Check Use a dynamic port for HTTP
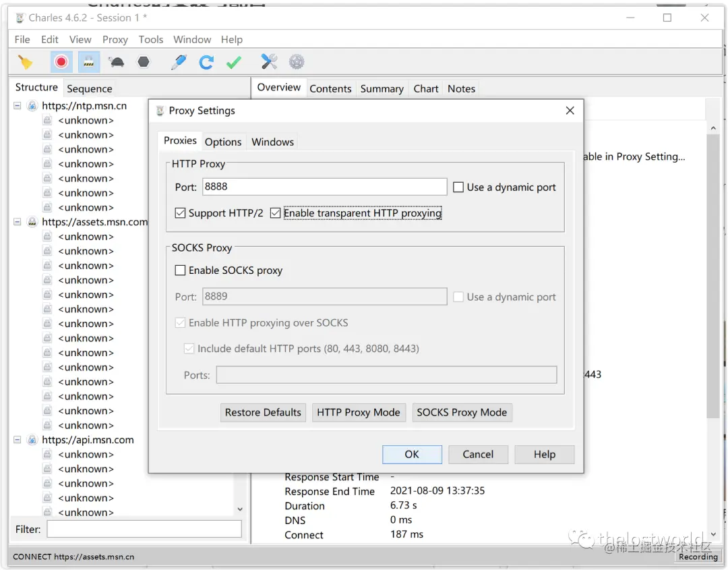728x570 pixels. [x=458, y=188]
